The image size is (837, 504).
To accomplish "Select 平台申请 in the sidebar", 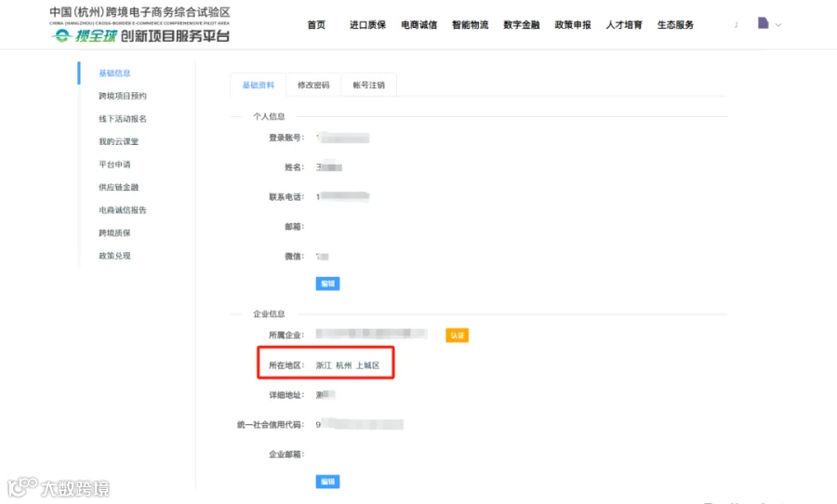I will click(114, 165).
